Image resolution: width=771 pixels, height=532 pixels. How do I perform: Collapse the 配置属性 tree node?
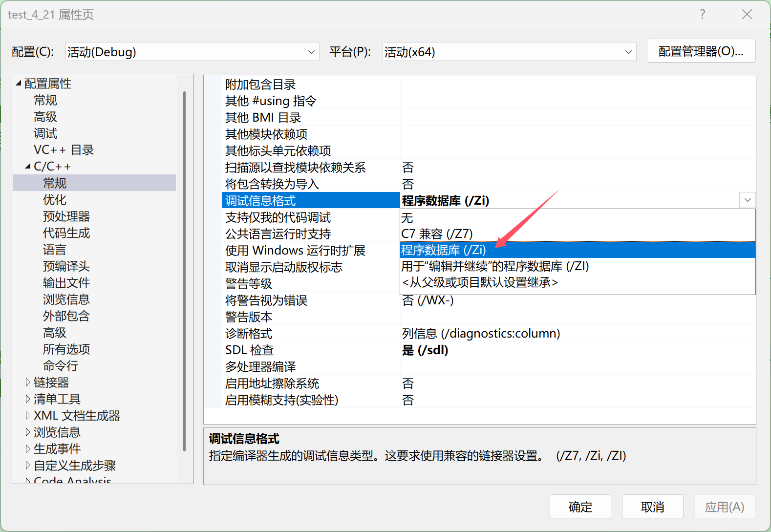click(x=19, y=84)
